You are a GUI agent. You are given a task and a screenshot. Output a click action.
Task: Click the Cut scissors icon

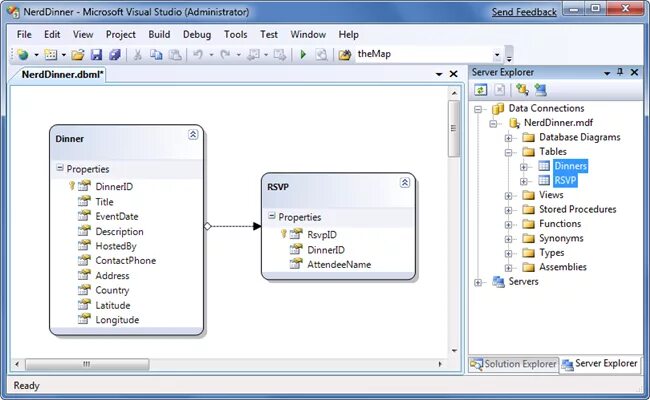click(x=138, y=54)
